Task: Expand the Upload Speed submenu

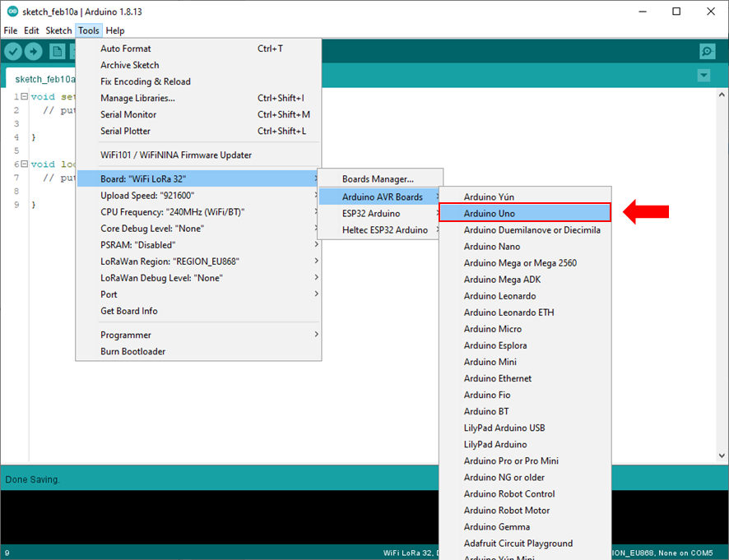Action: [x=198, y=195]
